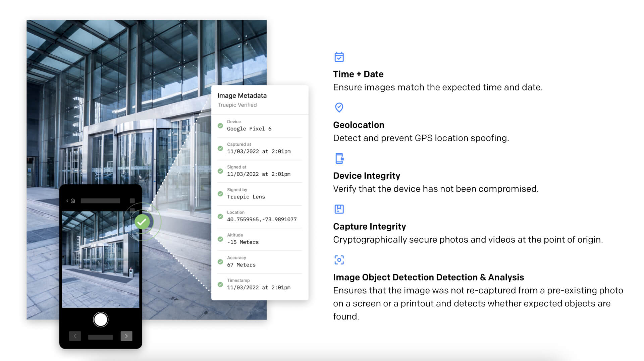
Task: Click the Time + Date calendar icon
Action: point(339,57)
